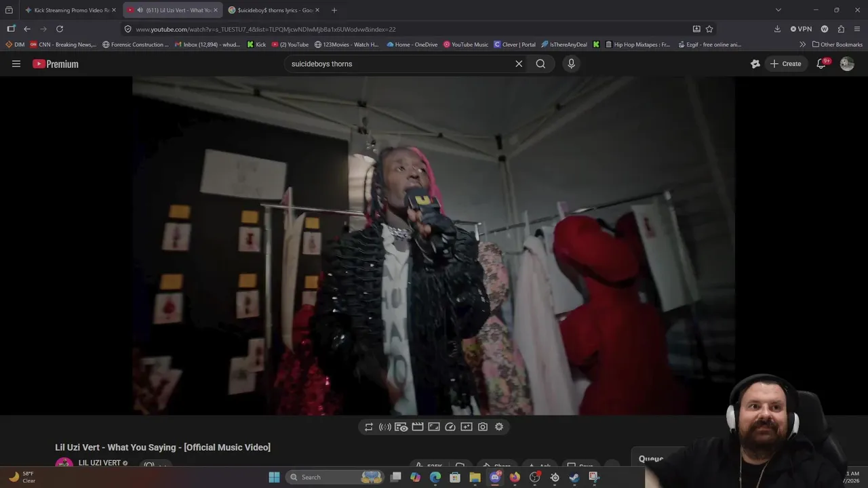
Task: Select the Lil Uzi Vert YouTube tab
Action: pos(173,10)
